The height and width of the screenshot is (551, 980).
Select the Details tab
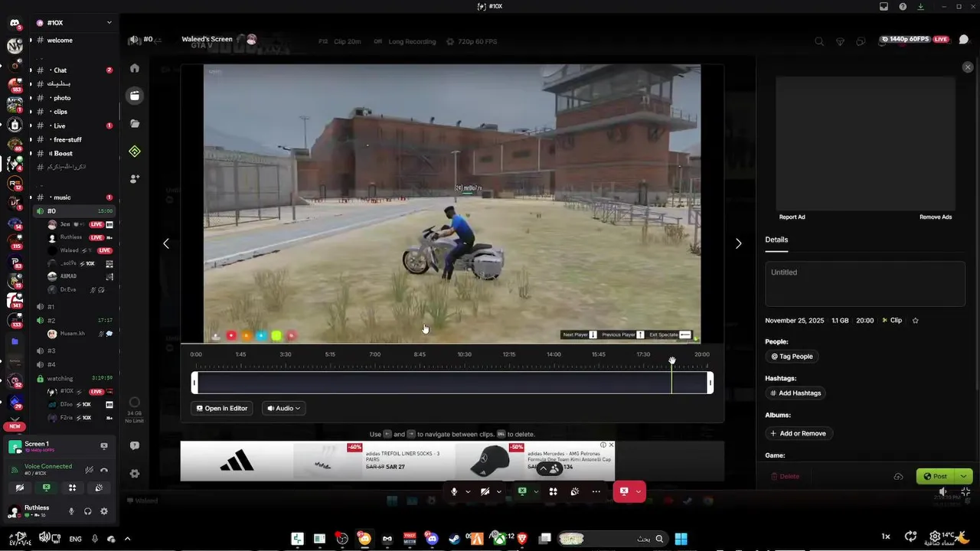[x=776, y=240]
